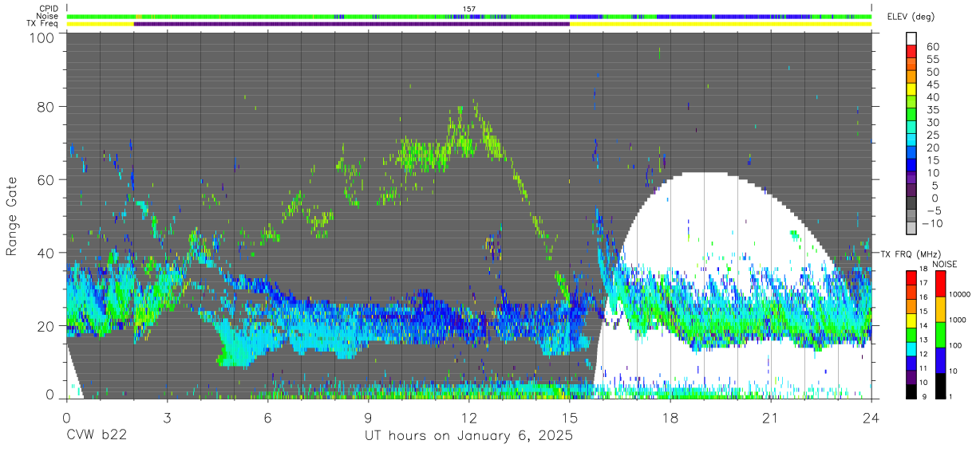Click the y-axis tick label '80'

coord(46,107)
